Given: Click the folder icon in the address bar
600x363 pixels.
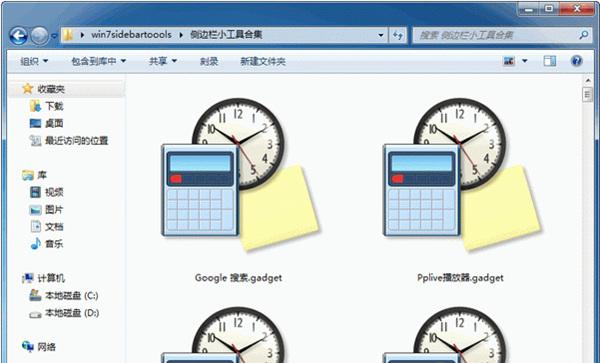Looking at the screenshot, I should [x=68, y=35].
